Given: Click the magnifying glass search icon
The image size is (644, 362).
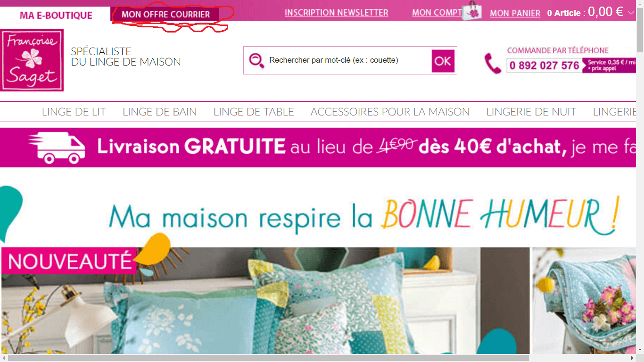Looking at the screenshot, I should [x=256, y=60].
